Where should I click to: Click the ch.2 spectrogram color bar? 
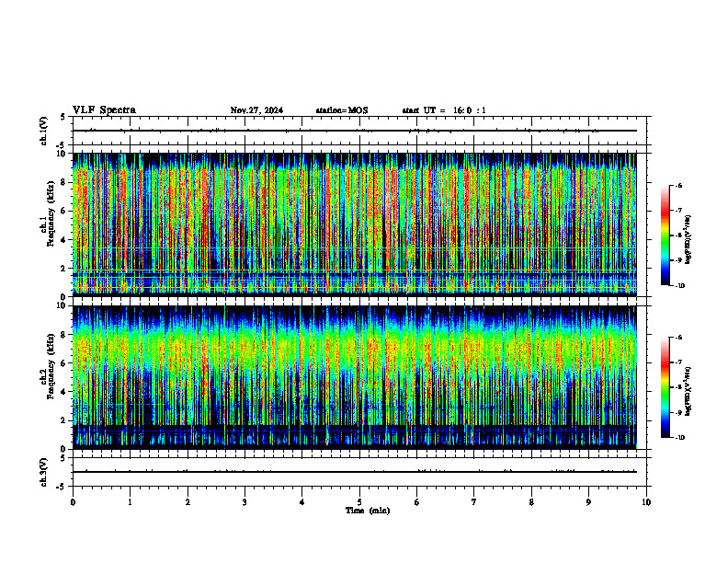[665, 387]
